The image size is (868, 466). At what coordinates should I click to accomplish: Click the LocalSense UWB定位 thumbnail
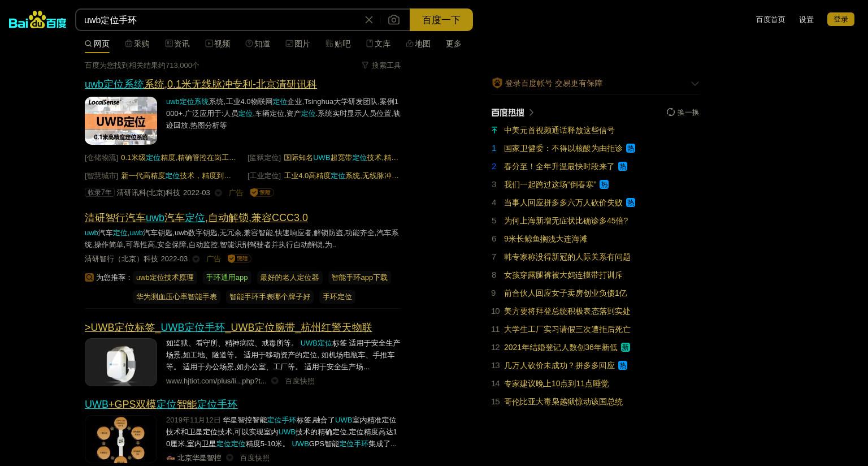[x=121, y=120]
